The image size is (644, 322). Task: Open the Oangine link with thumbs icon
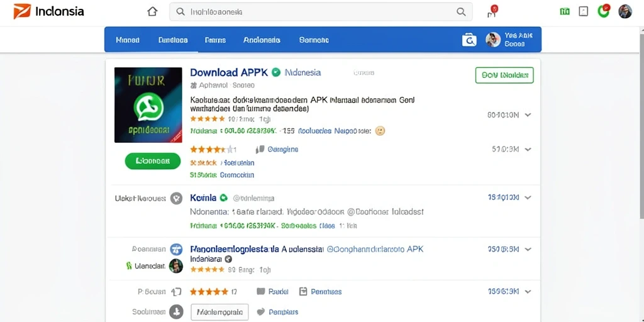[282, 150]
